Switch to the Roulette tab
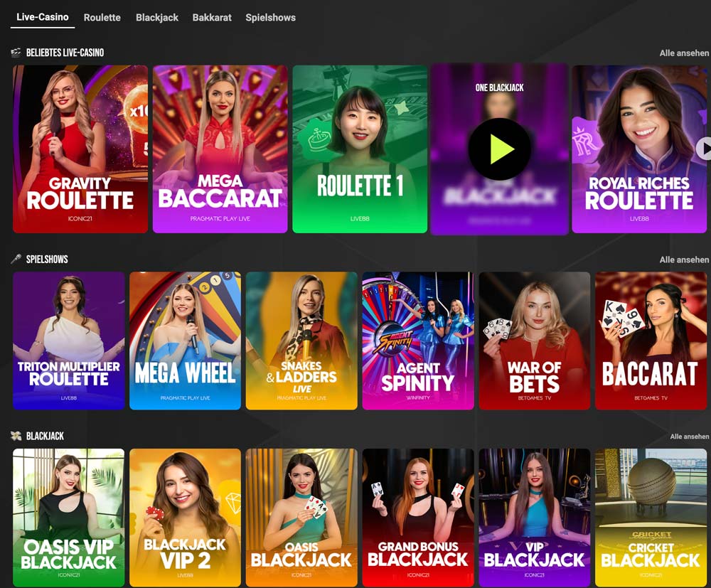The image size is (711, 588). point(102,17)
